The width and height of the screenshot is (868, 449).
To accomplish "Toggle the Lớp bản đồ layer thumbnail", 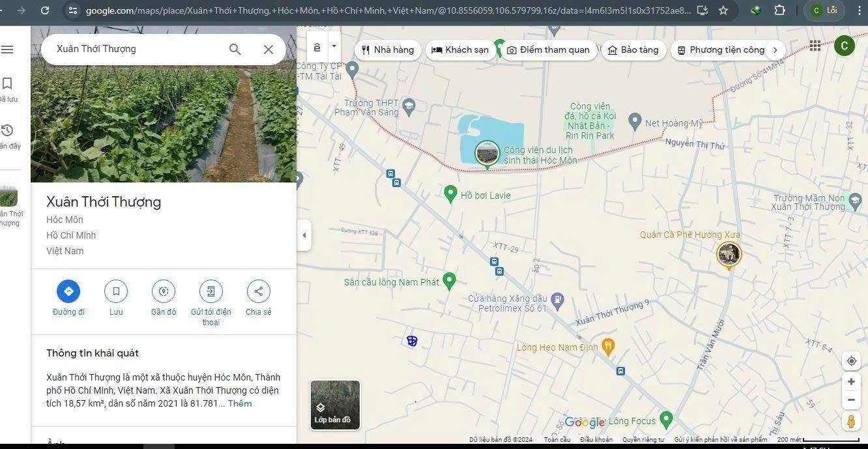I will (x=335, y=405).
